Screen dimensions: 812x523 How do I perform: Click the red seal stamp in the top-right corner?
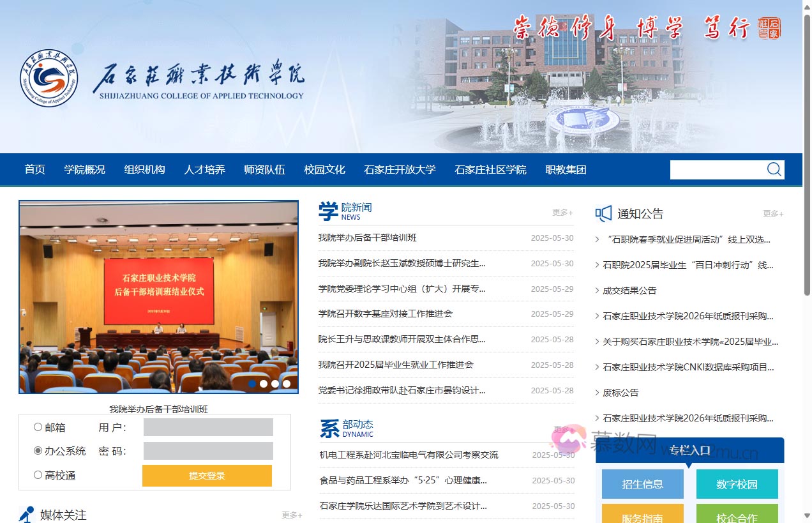[x=769, y=29]
